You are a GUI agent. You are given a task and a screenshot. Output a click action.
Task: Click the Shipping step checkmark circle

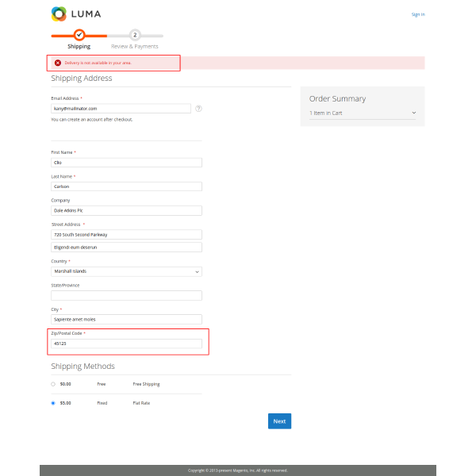[79, 35]
